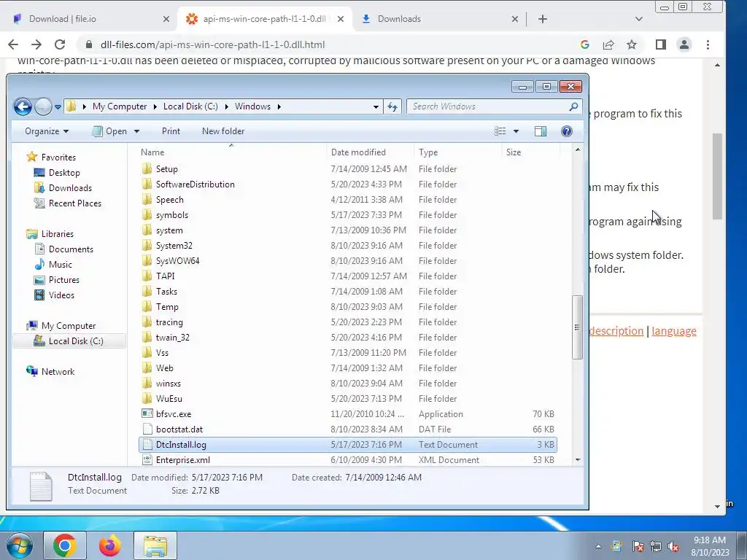Image resolution: width=747 pixels, height=560 pixels.
Task: Click the language link on webpage
Action: pyautogui.click(x=673, y=330)
